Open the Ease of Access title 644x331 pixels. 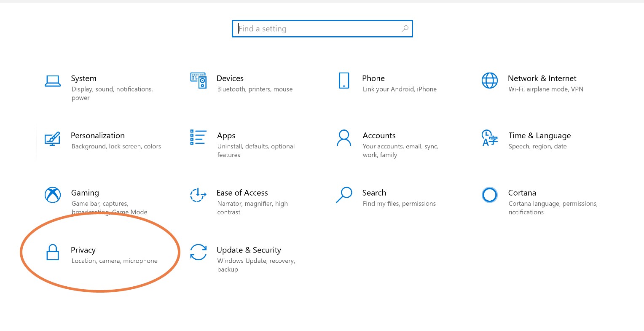point(242,193)
